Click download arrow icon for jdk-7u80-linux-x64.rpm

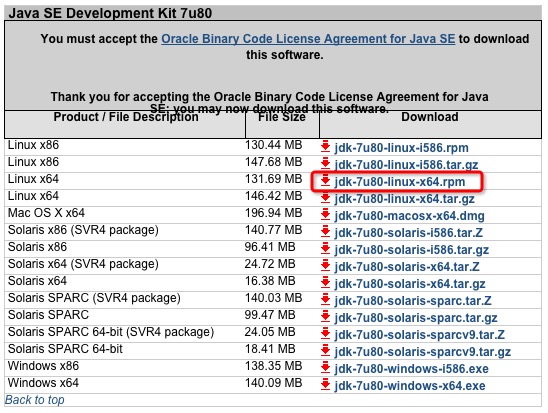click(325, 181)
